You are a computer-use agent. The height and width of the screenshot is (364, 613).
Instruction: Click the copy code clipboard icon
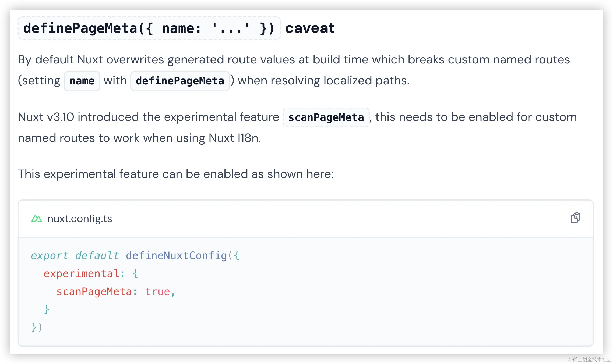(575, 218)
